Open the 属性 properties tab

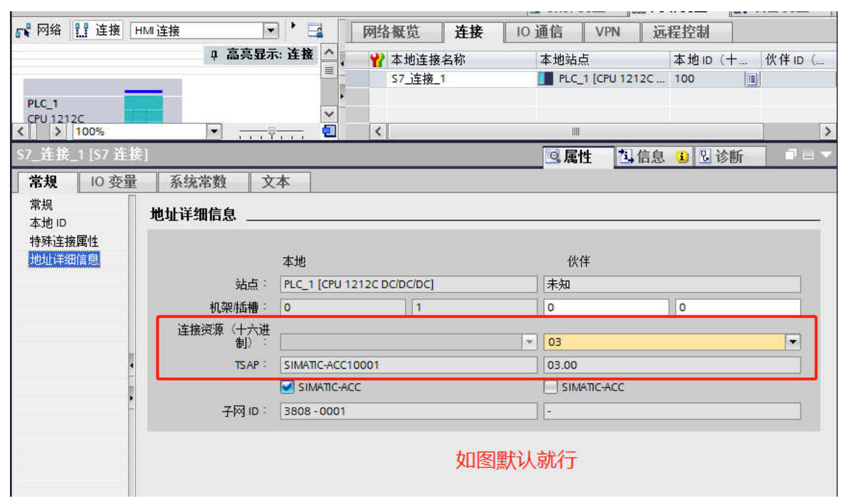point(577,157)
